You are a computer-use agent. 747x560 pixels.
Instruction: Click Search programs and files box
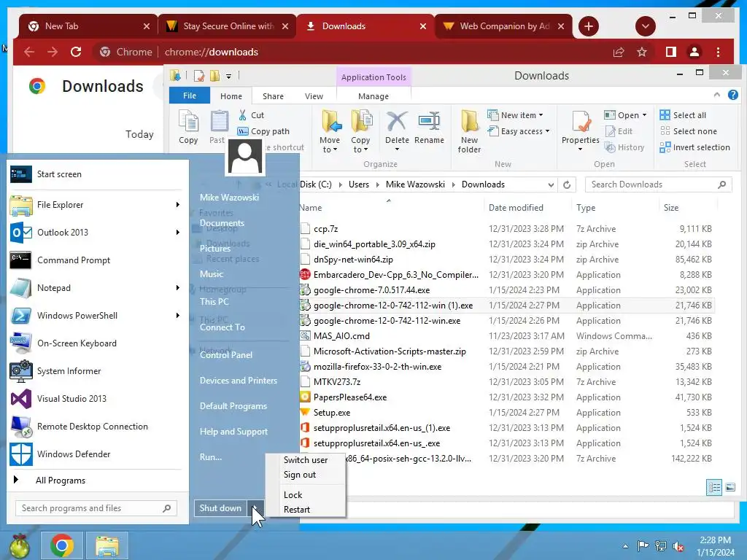96,508
